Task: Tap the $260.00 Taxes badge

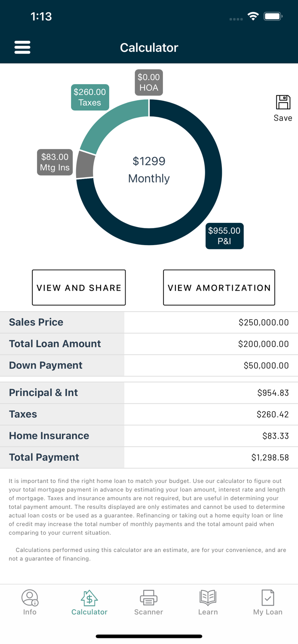Action: click(x=90, y=97)
